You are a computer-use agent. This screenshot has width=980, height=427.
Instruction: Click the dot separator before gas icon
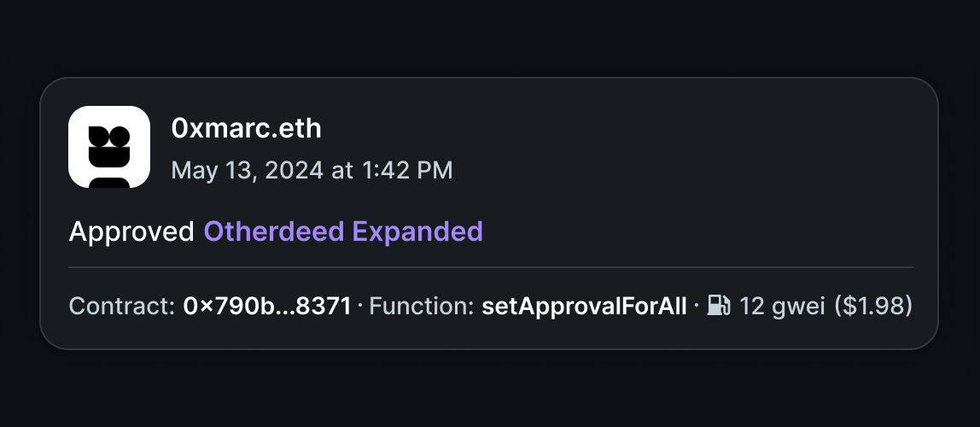(697, 307)
